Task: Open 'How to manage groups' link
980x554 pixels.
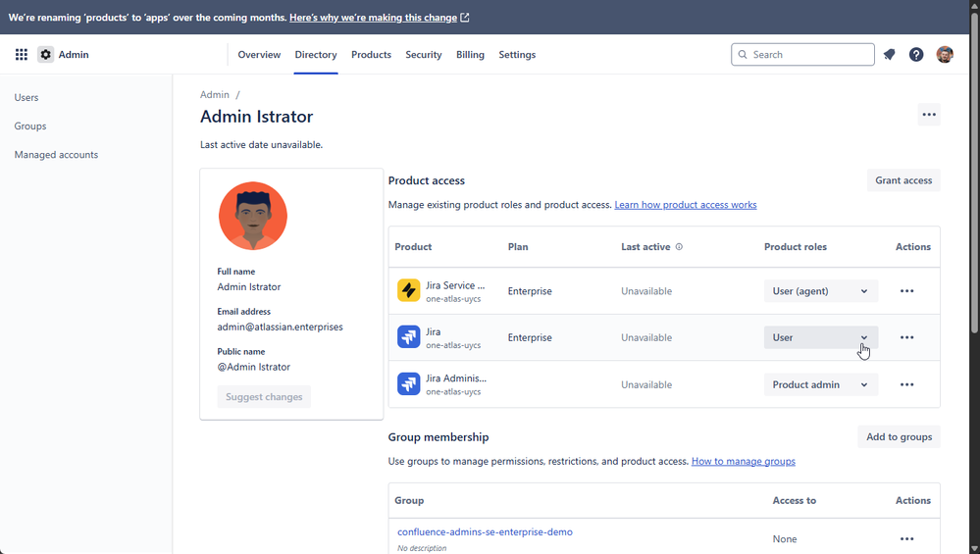Action: pos(744,462)
